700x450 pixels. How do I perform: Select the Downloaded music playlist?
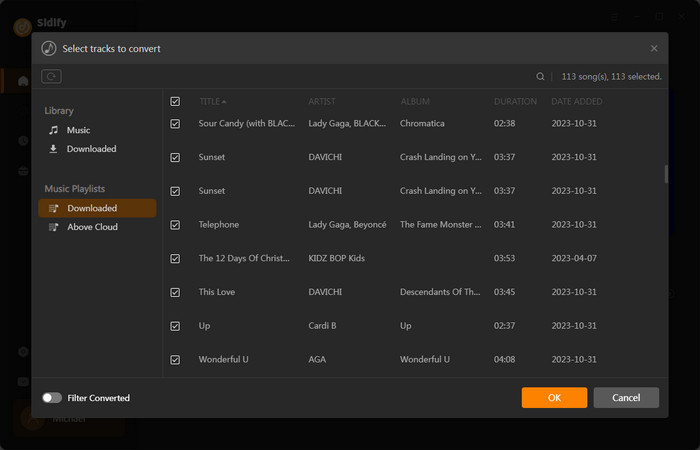(x=97, y=208)
